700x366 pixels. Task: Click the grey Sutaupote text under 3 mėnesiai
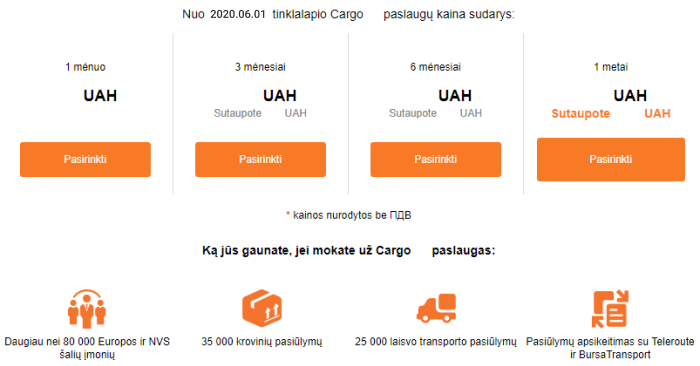(x=238, y=113)
